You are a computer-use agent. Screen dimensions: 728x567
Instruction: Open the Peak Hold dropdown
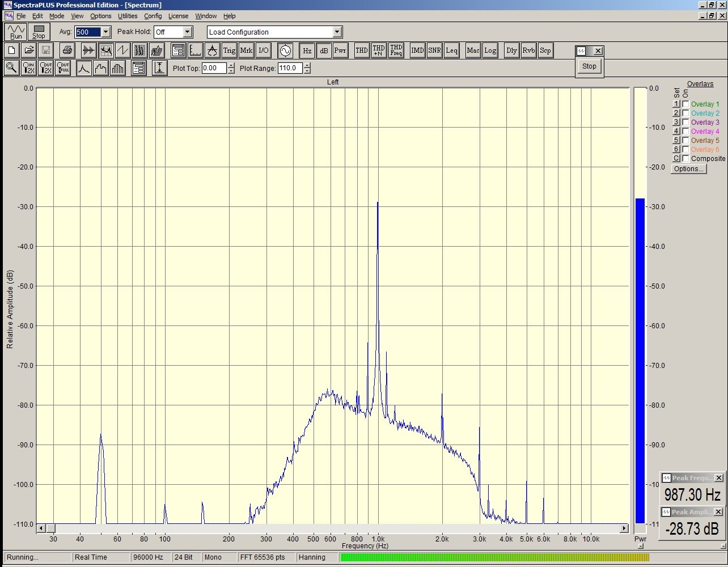[188, 32]
